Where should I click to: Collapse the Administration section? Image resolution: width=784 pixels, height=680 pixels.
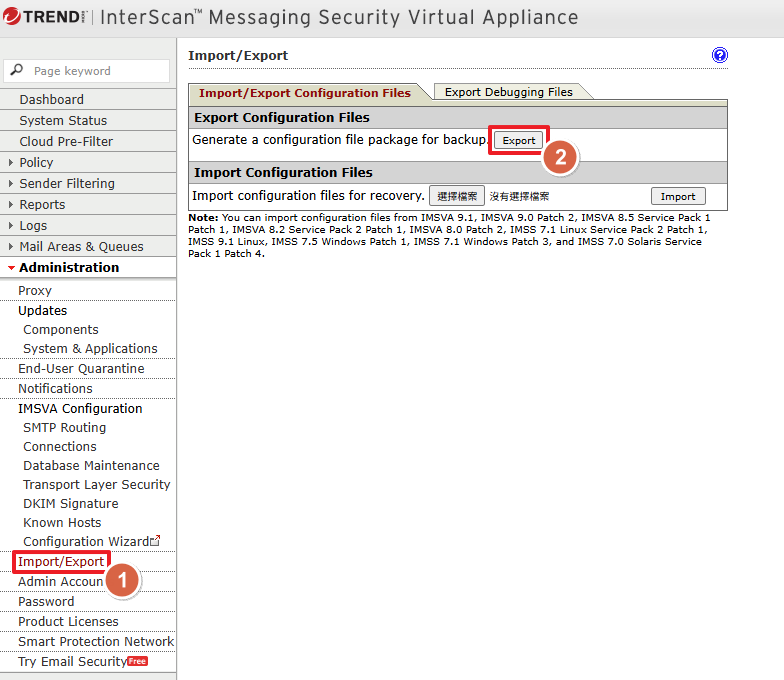pos(68,268)
